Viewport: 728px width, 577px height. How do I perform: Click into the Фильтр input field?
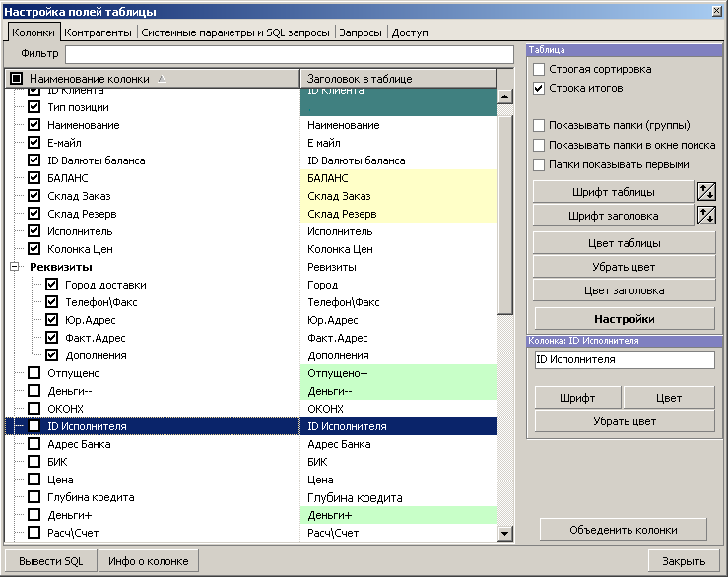coord(290,54)
